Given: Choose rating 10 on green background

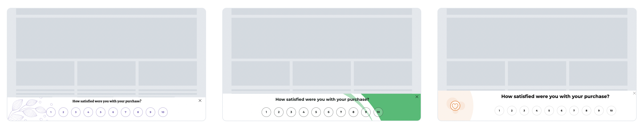Looking at the screenshot, I should click(378, 112).
